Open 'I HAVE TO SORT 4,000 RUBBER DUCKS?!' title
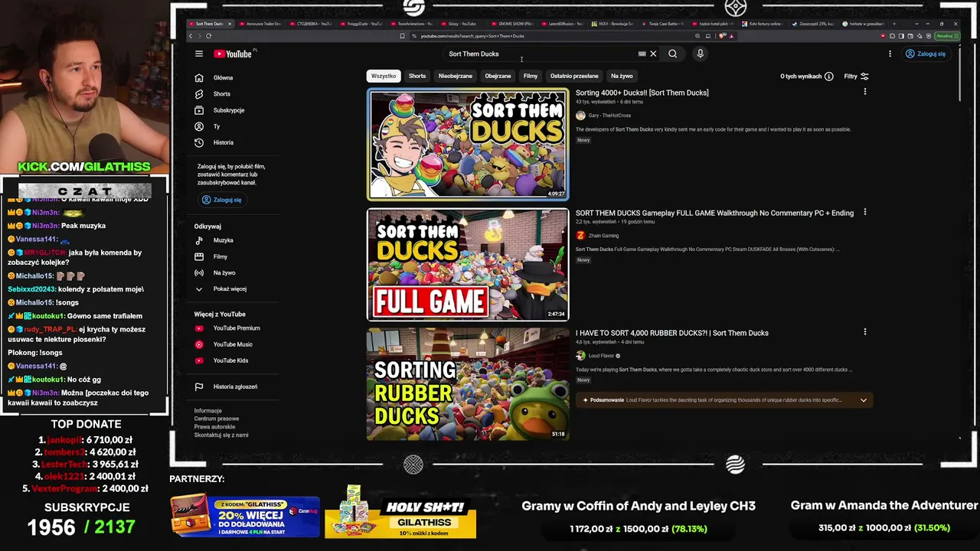 coord(672,333)
